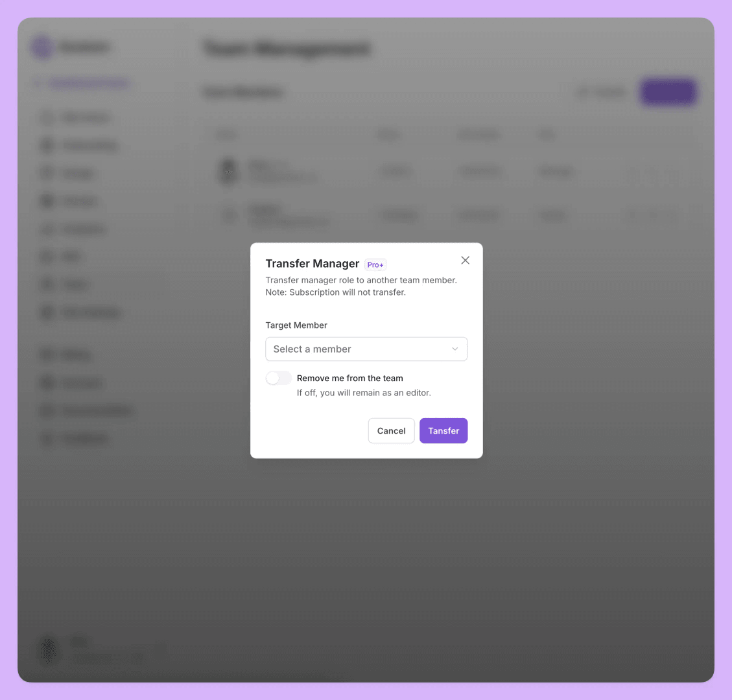Click the chevron inside the member selector field
Screen dimensions: 732x700
tap(455, 349)
